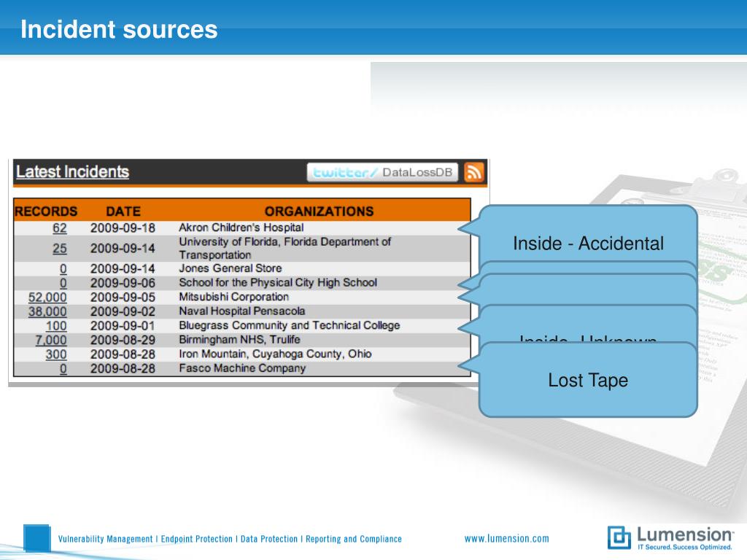The height and width of the screenshot is (560, 747).
Task: Click the RECORDS column header
Action: pyautogui.click(x=46, y=211)
